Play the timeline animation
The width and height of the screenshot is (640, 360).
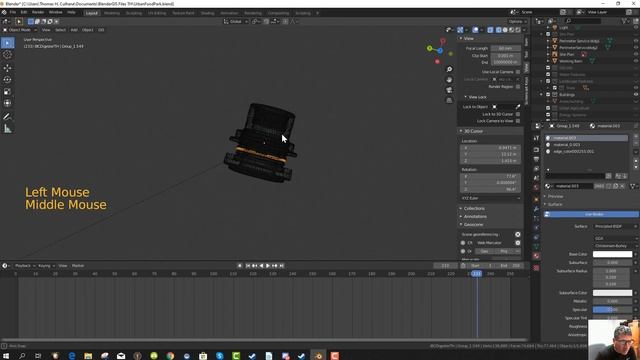coord(268,266)
